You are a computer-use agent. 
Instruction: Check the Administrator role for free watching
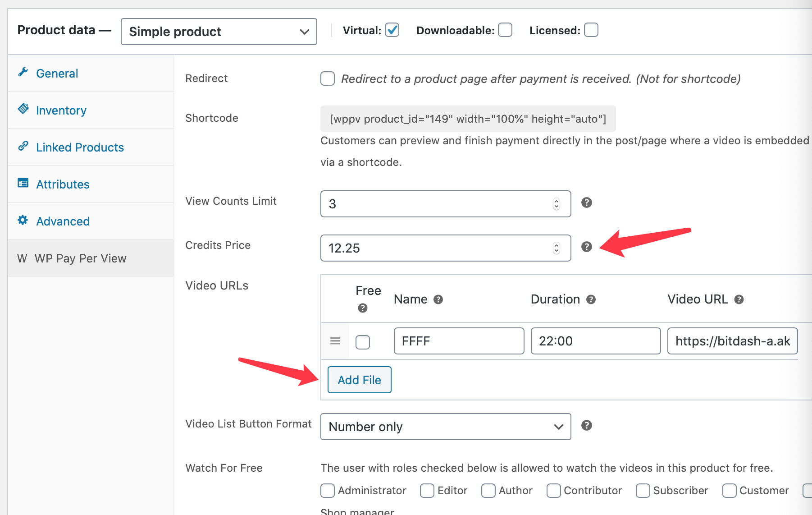pos(327,491)
